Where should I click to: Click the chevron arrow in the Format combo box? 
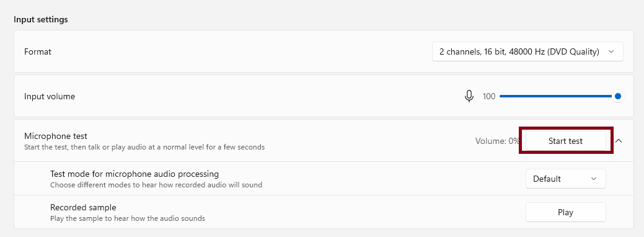click(x=611, y=52)
